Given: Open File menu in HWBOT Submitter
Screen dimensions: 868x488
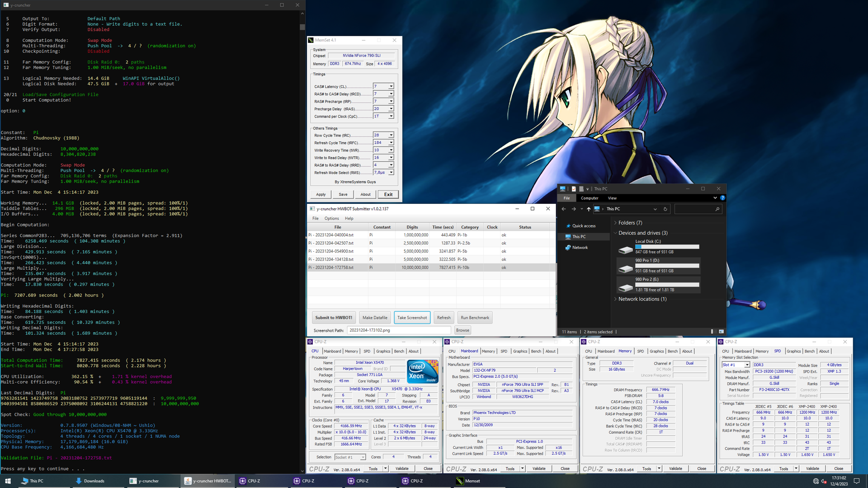Looking at the screenshot, I should pyautogui.click(x=316, y=218).
